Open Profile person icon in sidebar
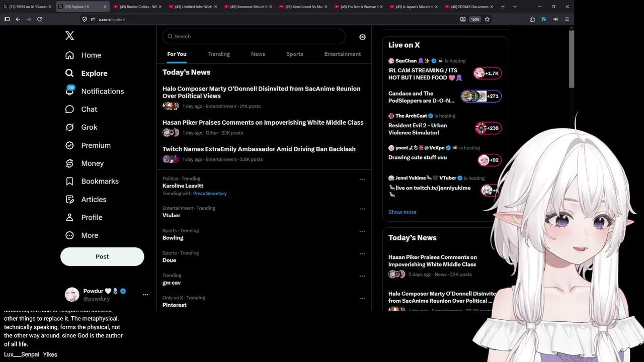 point(69,217)
